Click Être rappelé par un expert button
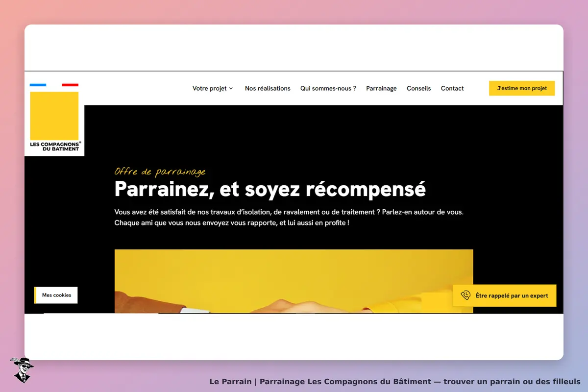This screenshot has width=588, height=392. point(504,295)
